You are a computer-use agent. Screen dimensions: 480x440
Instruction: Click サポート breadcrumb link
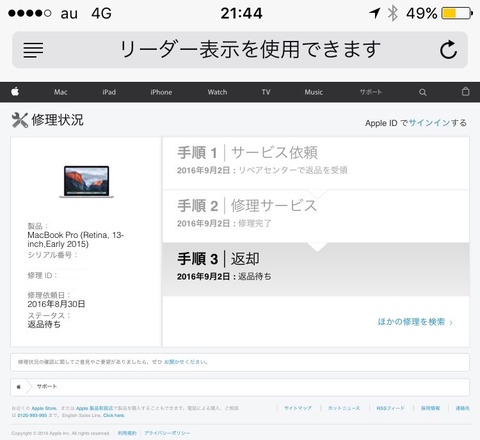(47, 386)
